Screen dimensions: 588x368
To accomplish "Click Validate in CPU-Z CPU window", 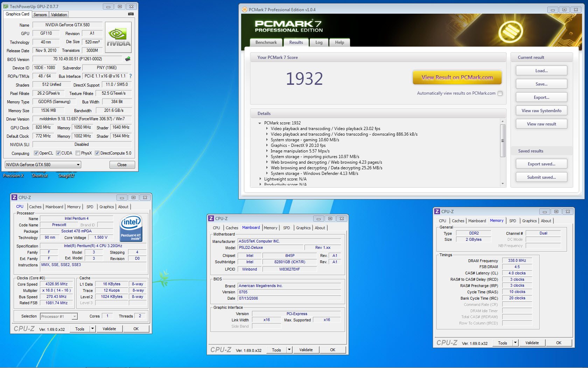I will 109,329.
